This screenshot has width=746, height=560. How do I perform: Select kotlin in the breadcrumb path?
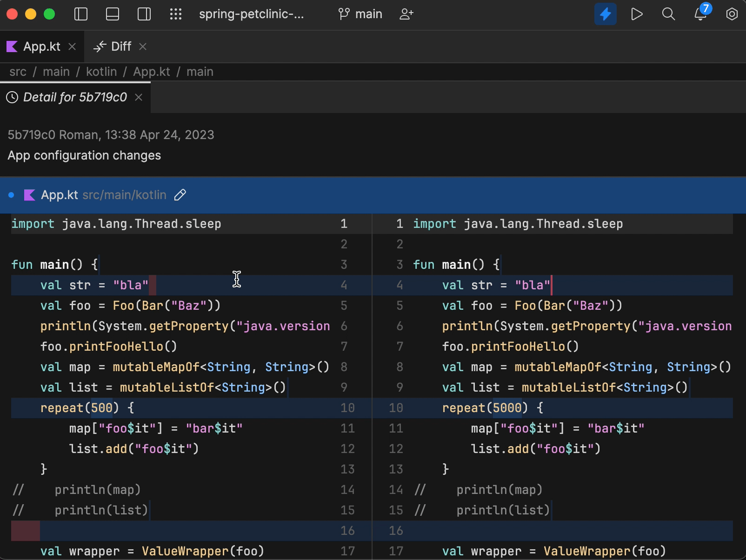click(x=101, y=72)
